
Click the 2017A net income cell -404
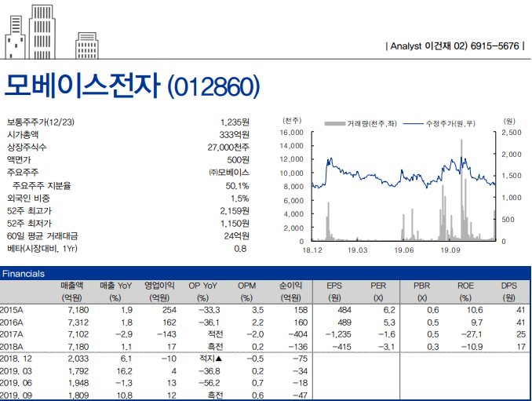[297, 334]
